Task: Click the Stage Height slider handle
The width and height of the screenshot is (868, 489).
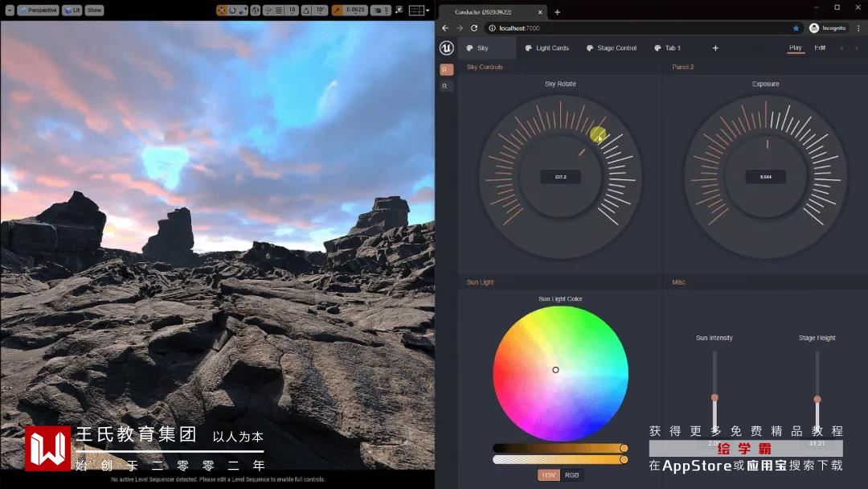Action: coord(817,399)
